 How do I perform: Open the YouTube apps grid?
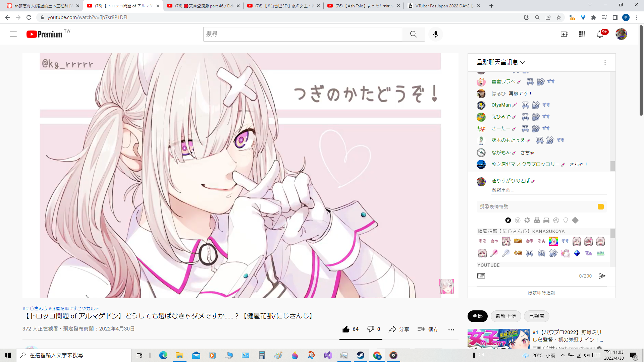point(582,34)
